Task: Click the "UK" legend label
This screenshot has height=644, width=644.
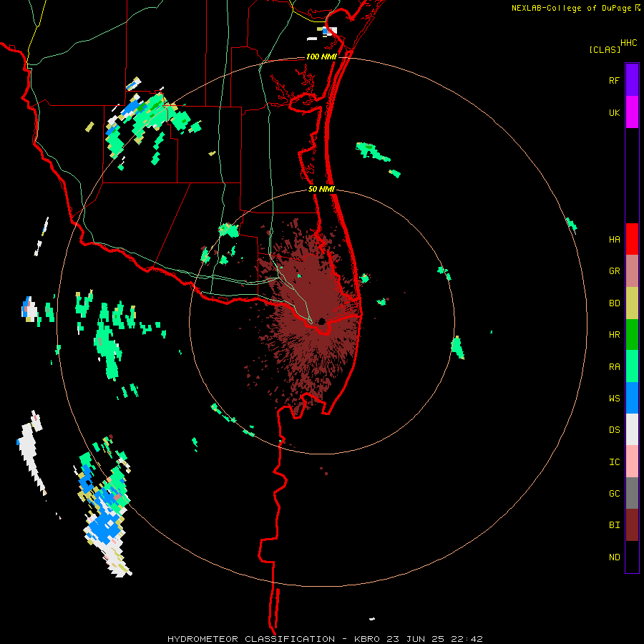Action: coord(614,112)
